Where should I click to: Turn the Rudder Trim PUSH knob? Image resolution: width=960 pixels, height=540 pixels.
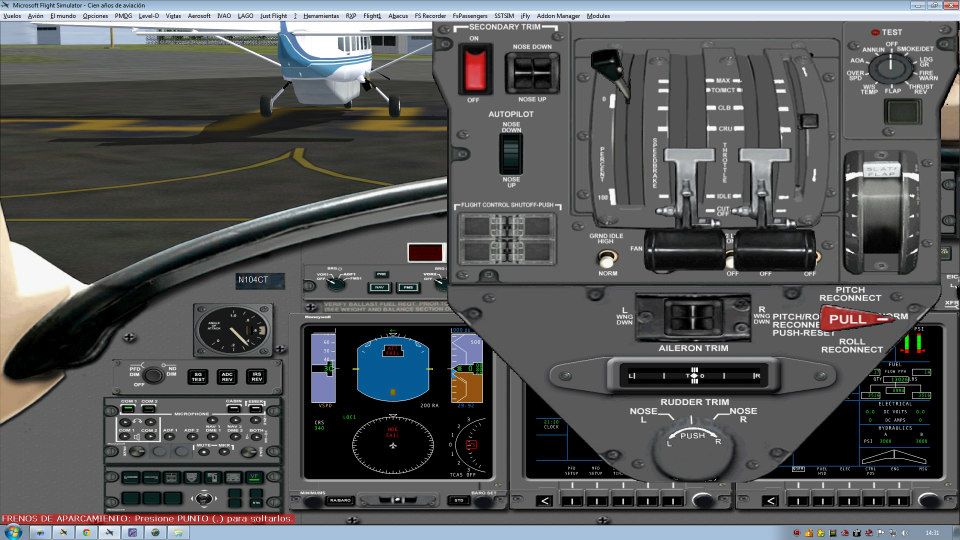(x=692, y=450)
